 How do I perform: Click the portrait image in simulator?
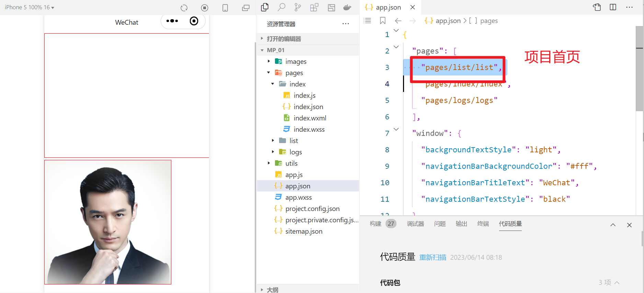(108, 222)
